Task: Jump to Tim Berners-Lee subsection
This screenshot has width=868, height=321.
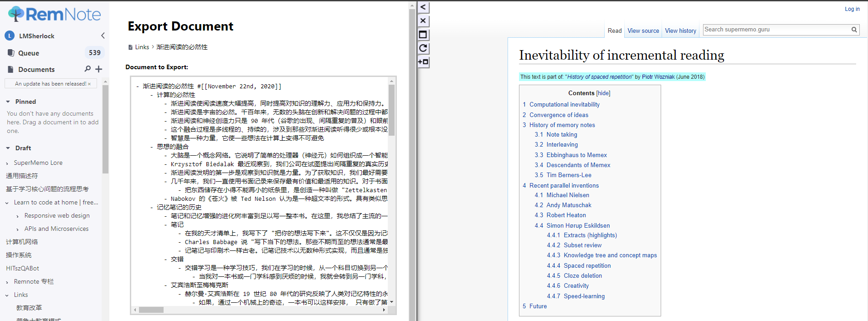Action: click(x=569, y=175)
